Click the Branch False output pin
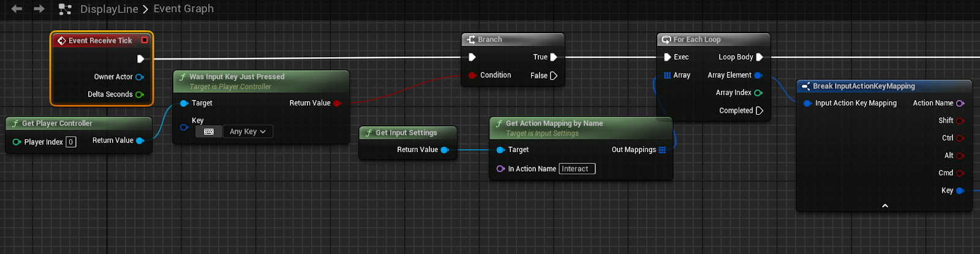Viewport: 980px width, 254px height. coord(553,75)
